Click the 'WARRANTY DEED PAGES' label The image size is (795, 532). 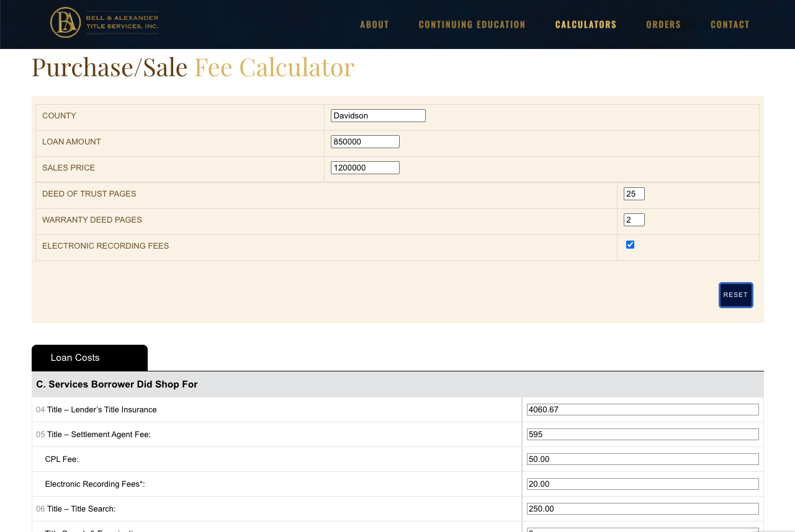coord(92,220)
